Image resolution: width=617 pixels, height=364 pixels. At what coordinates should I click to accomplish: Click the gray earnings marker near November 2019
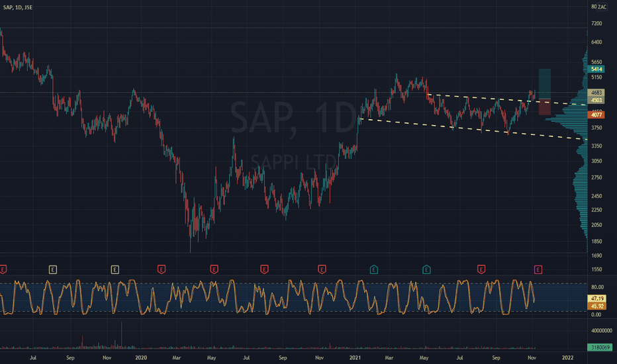(x=115, y=269)
